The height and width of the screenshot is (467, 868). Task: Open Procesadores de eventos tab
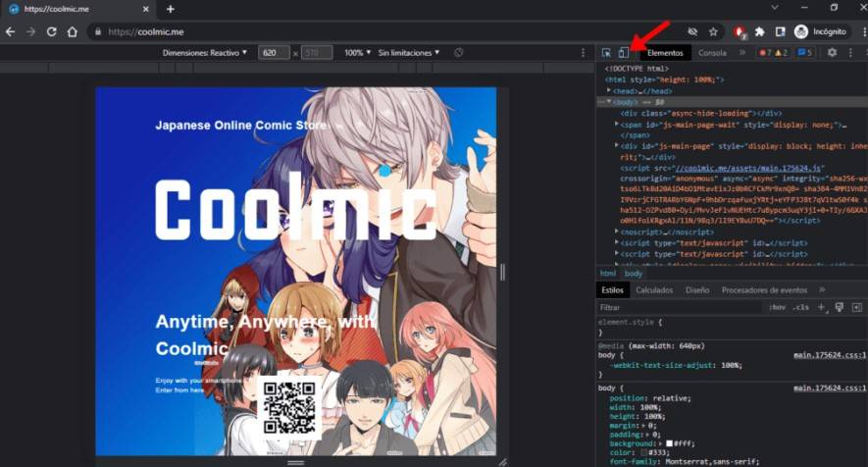(x=764, y=289)
